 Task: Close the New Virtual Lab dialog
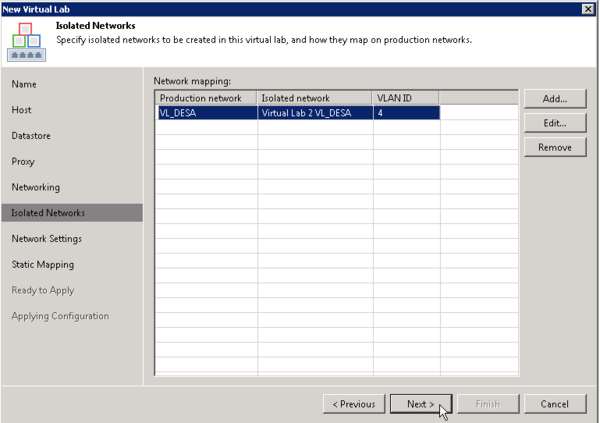coord(589,8)
